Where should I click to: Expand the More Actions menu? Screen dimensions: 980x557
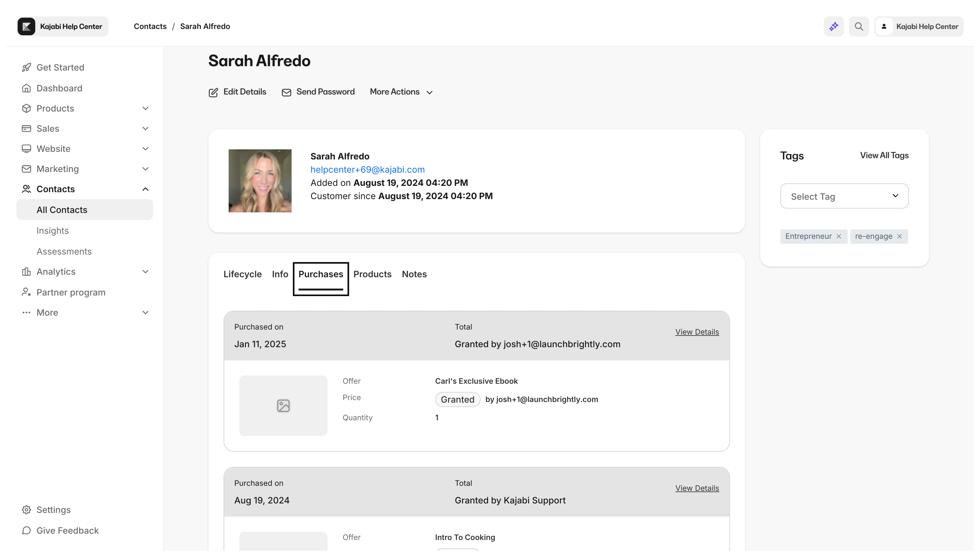click(401, 92)
